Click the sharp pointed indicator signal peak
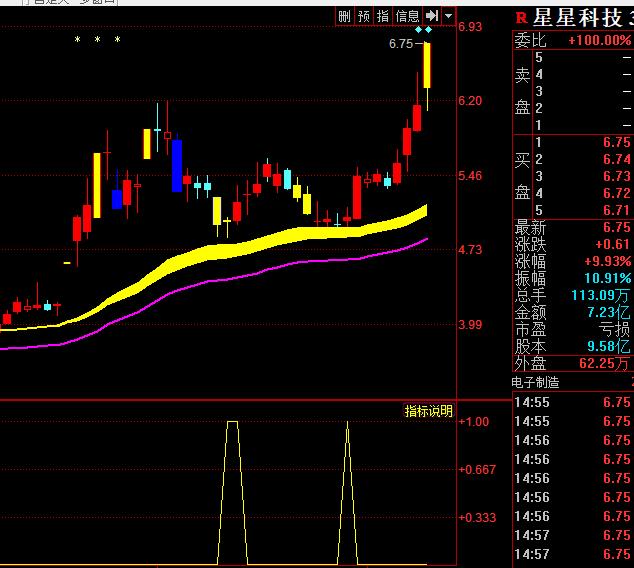 pyautogui.click(x=347, y=423)
